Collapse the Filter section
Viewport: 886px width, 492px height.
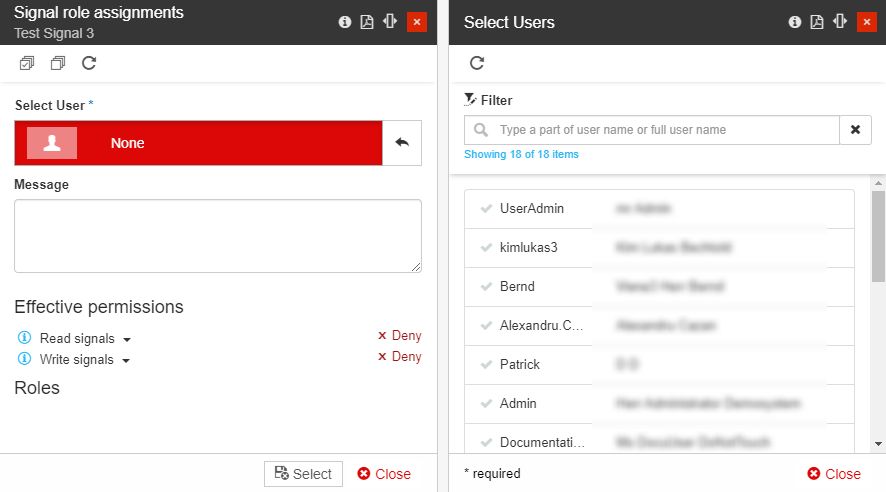pos(488,100)
